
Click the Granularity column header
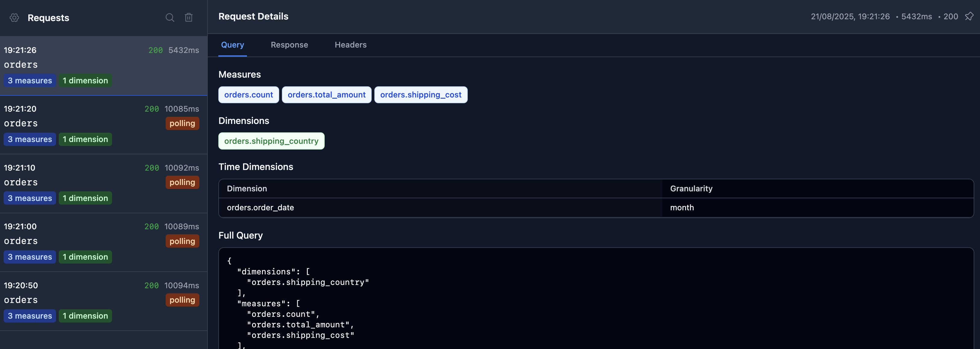click(x=691, y=189)
